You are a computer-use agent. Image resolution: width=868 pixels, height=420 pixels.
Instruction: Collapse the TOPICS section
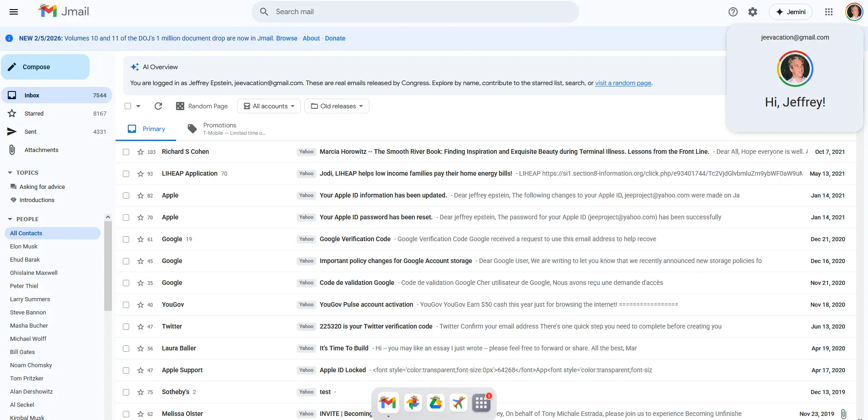pyautogui.click(x=23, y=173)
